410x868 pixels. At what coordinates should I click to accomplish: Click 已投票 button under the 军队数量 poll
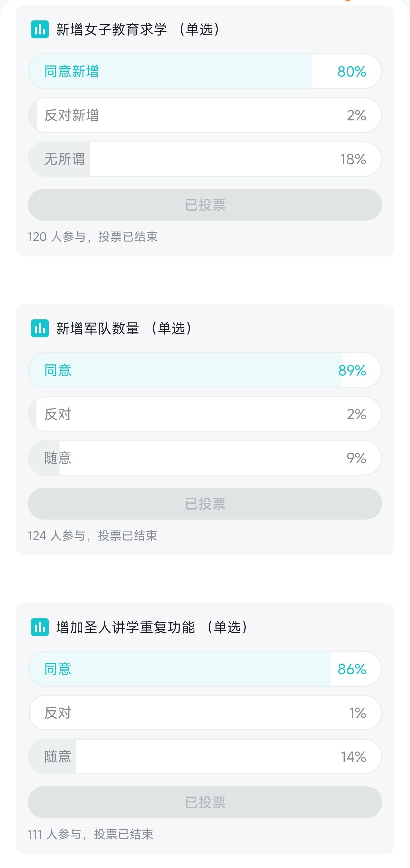coord(205,503)
